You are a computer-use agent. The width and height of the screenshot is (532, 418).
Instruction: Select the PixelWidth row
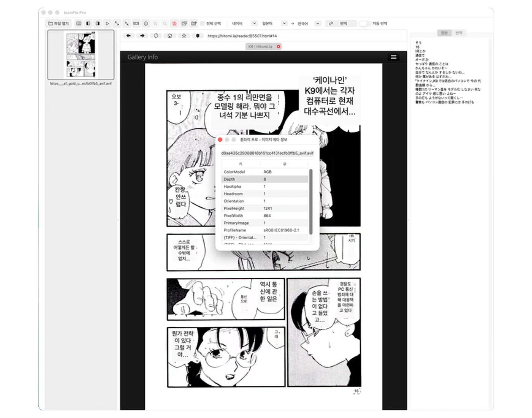(265, 215)
